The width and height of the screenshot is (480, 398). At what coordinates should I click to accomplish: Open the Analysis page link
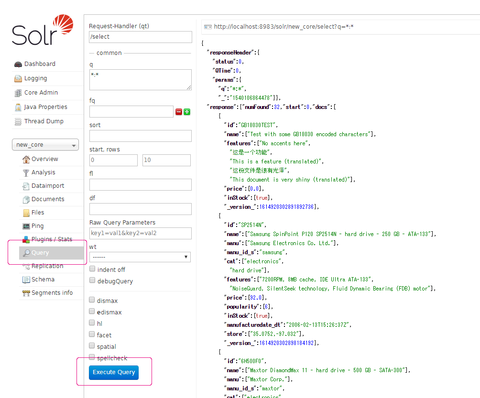point(43,172)
